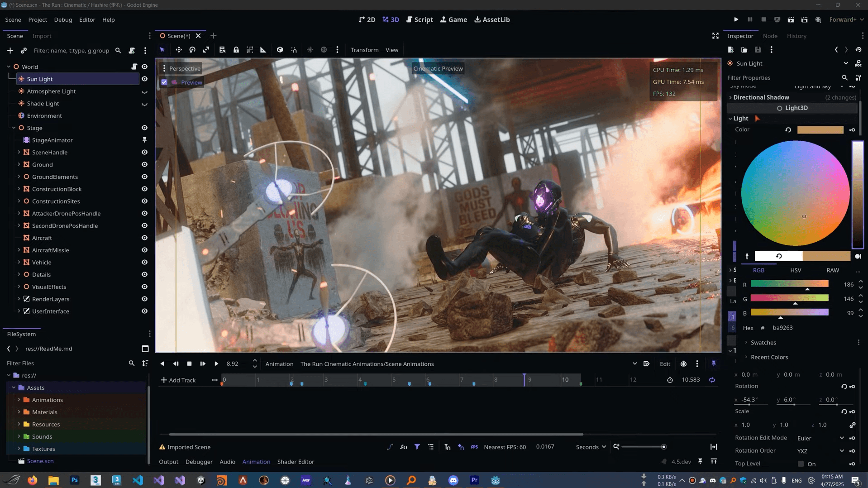
Task: Hide the Sun Light node
Action: (x=144, y=79)
